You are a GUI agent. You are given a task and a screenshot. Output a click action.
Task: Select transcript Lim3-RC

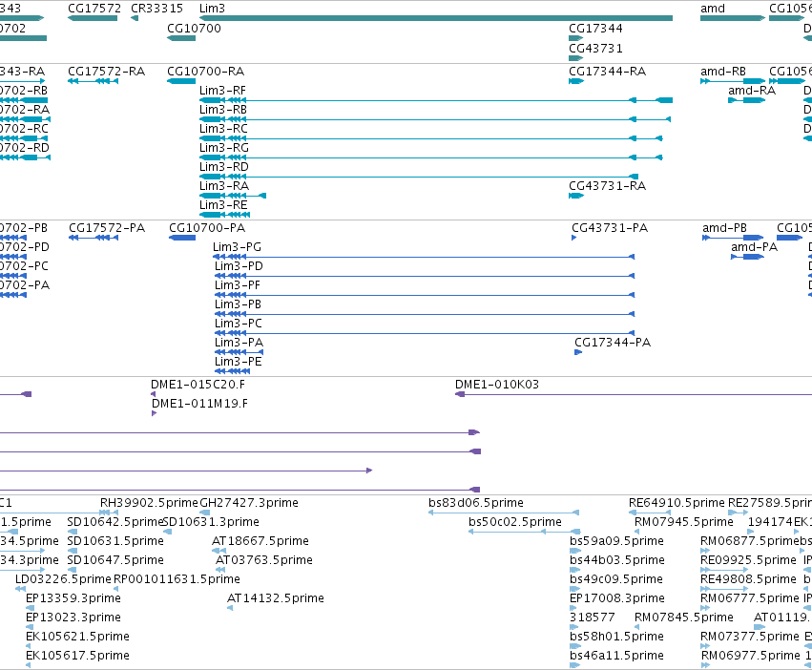click(x=223, y=129)
